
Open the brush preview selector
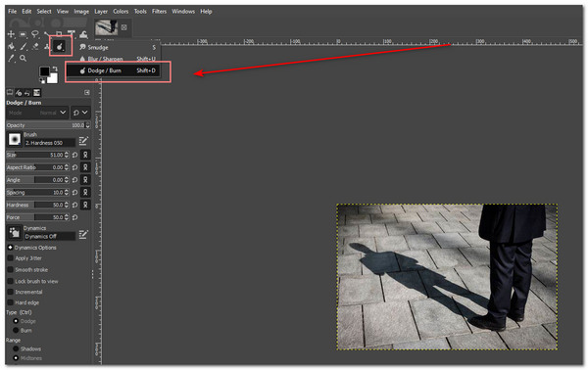[x=15, y=139]
